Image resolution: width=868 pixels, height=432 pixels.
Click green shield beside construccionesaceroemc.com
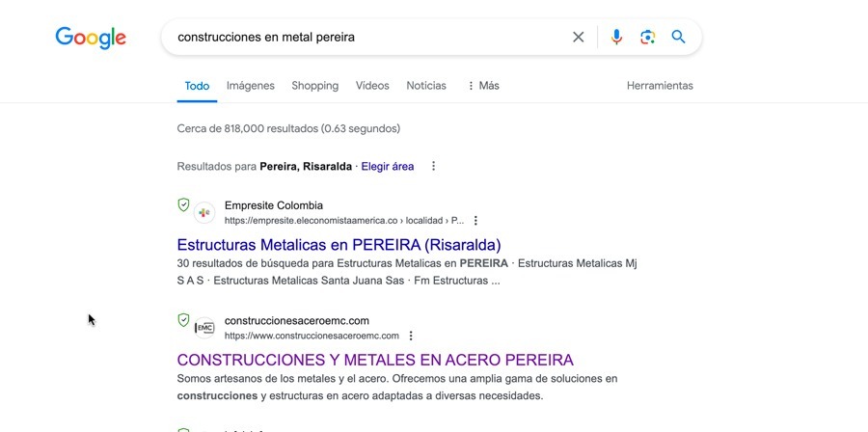[x=183, y=320]
